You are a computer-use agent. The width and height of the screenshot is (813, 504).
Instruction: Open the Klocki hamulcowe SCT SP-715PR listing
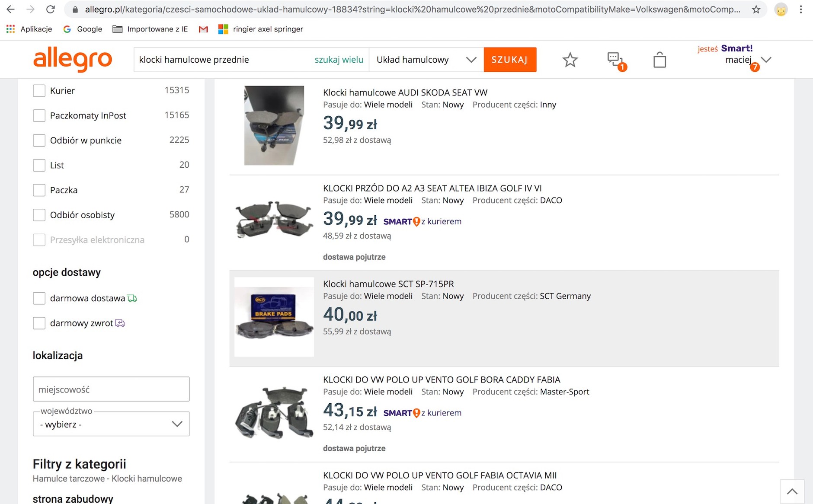coord(388,284)
